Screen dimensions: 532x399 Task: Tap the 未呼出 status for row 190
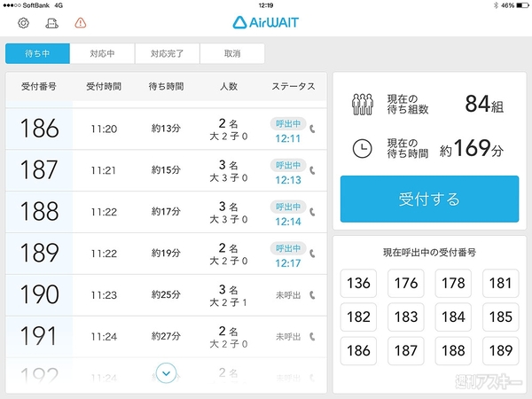[x=288, y=295]
